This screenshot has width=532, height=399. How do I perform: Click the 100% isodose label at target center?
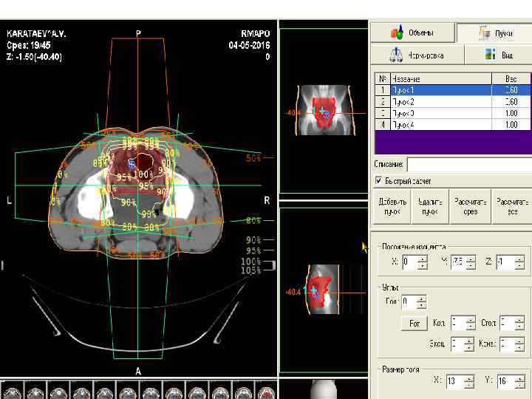click(142, 174)
